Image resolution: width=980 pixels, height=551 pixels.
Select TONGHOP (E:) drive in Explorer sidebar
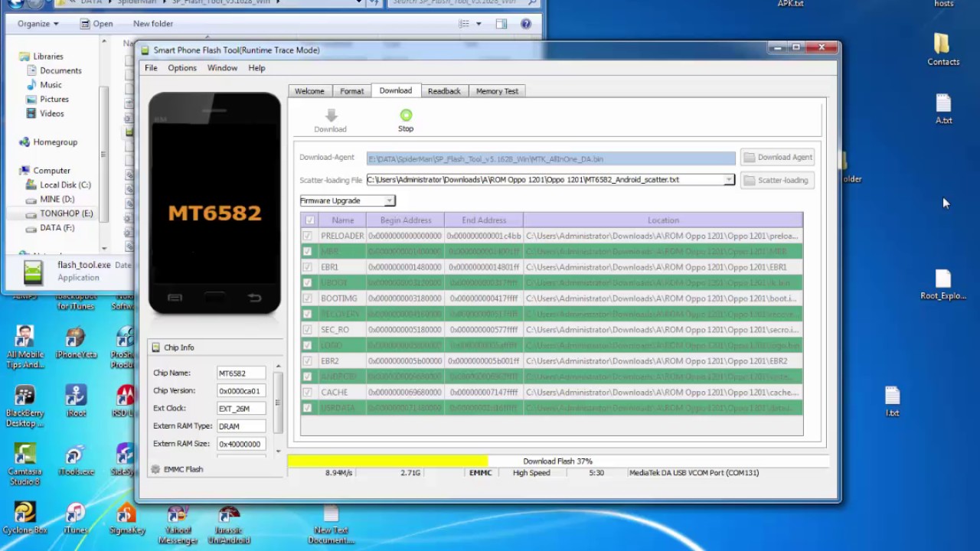(59, 214)
